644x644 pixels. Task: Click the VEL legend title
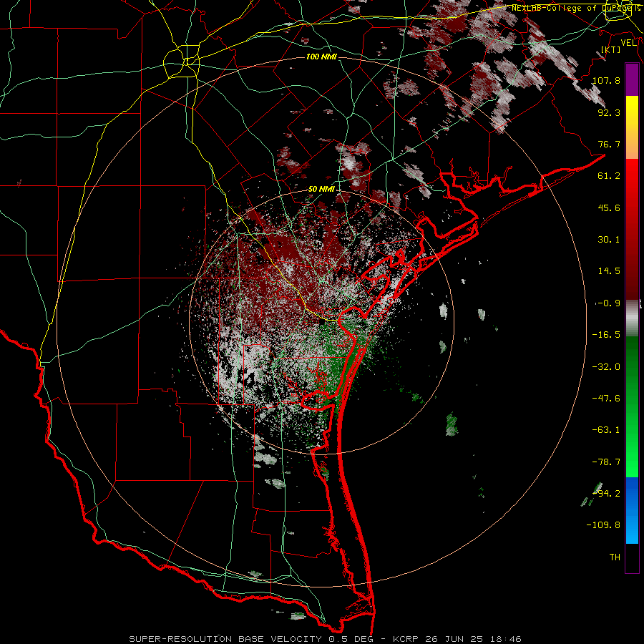[x=629, y=43]
